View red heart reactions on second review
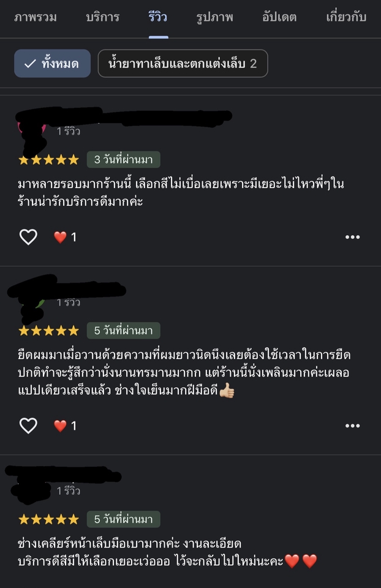The width and height of the screenshot is (381, 588). [x=65, y=426]
